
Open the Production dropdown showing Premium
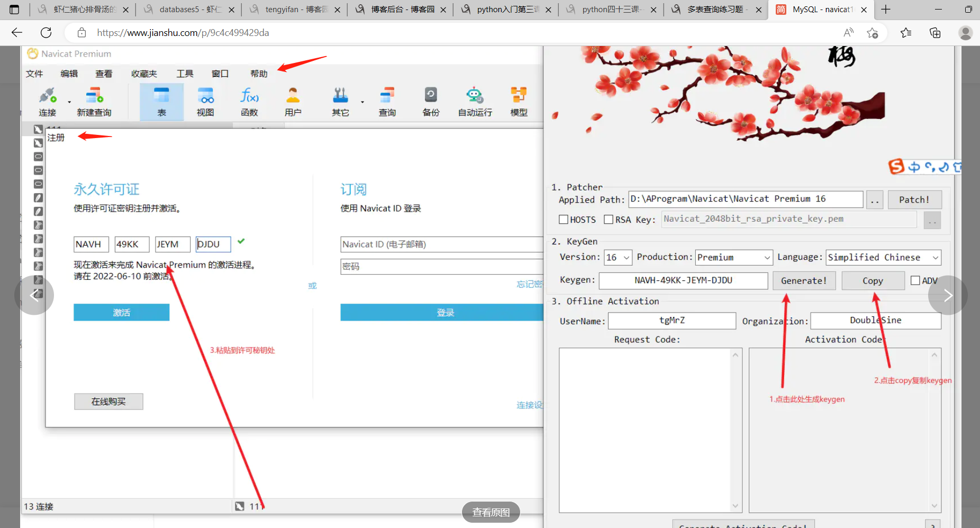click(734, 258)
